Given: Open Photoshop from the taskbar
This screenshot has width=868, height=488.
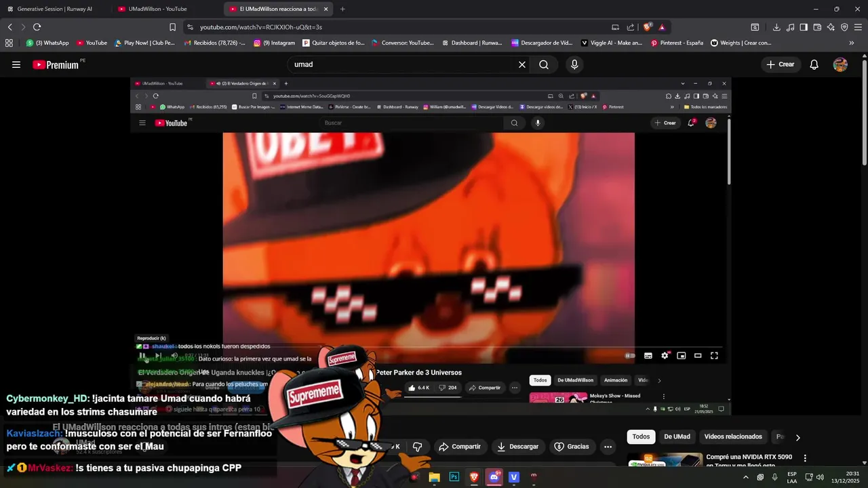Looking at the screenshot, I should [454, 477].
